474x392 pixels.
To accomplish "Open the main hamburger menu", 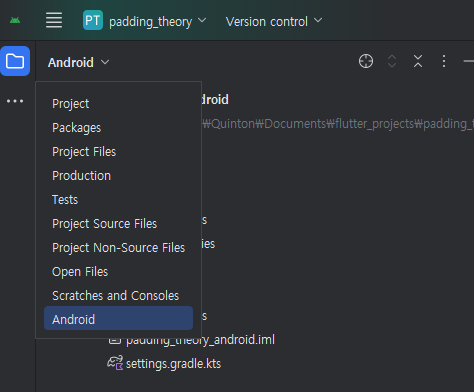I will coord(54,20).
